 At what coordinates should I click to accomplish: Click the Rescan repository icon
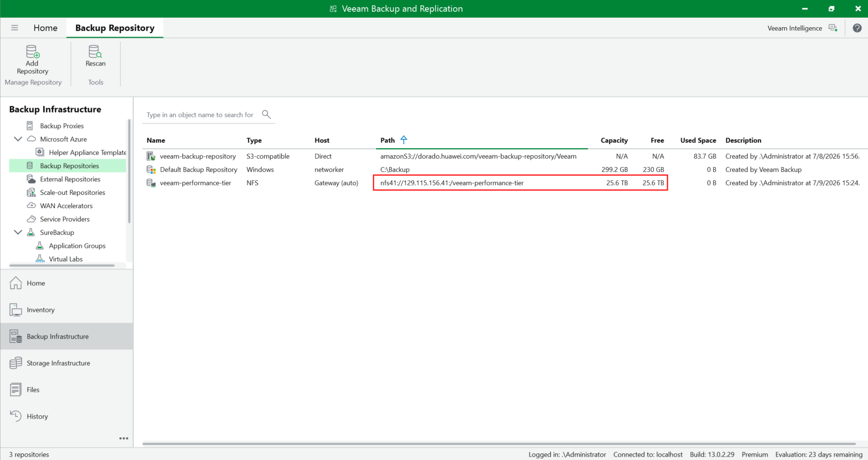tap(95, 52)
